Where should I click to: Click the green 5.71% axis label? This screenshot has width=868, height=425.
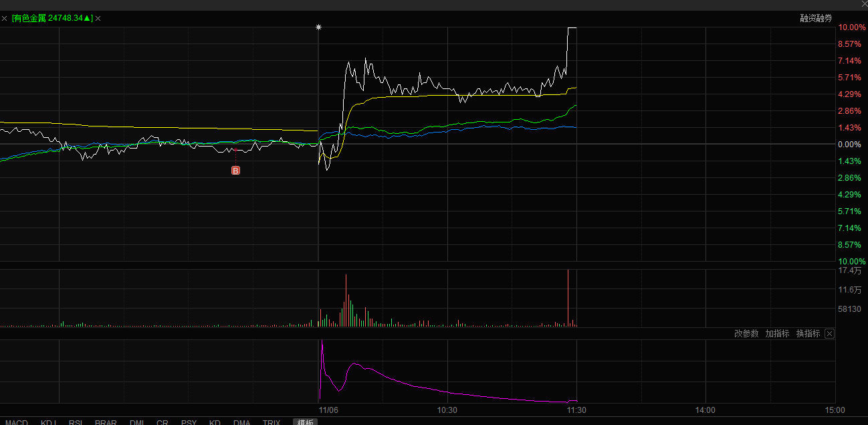pyautogui.click(x=850, y=211)
